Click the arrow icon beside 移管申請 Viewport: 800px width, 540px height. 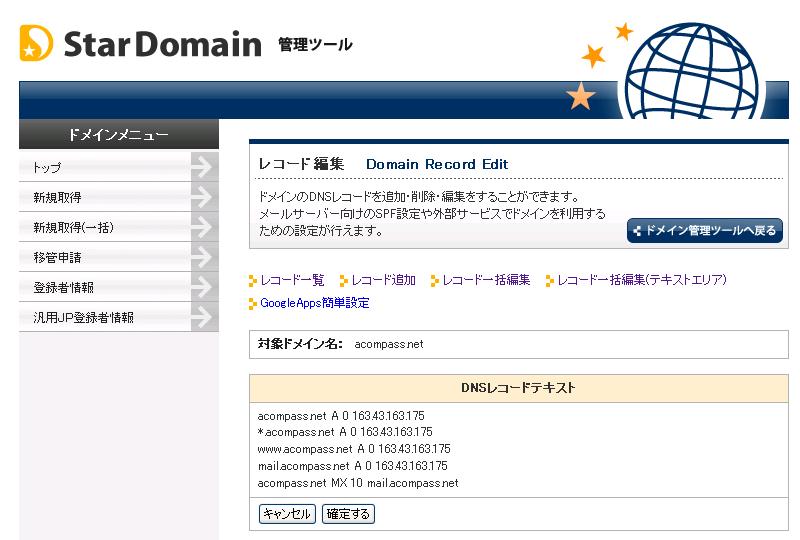pyautogui.click(x=203, y=257)
